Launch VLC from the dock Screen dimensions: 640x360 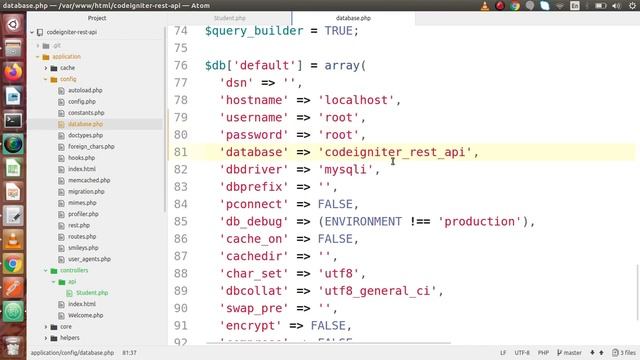tap(13, 240)
